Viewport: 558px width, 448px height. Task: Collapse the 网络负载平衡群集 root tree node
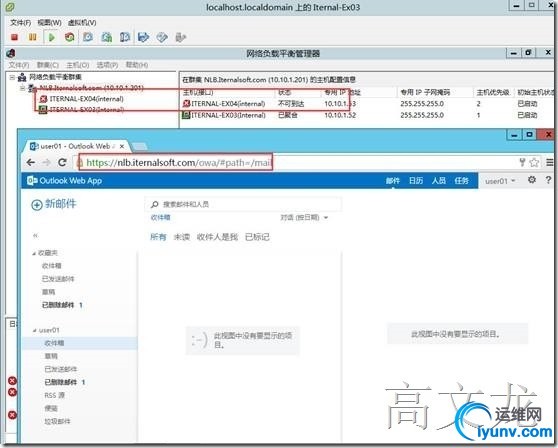[12, 77]
